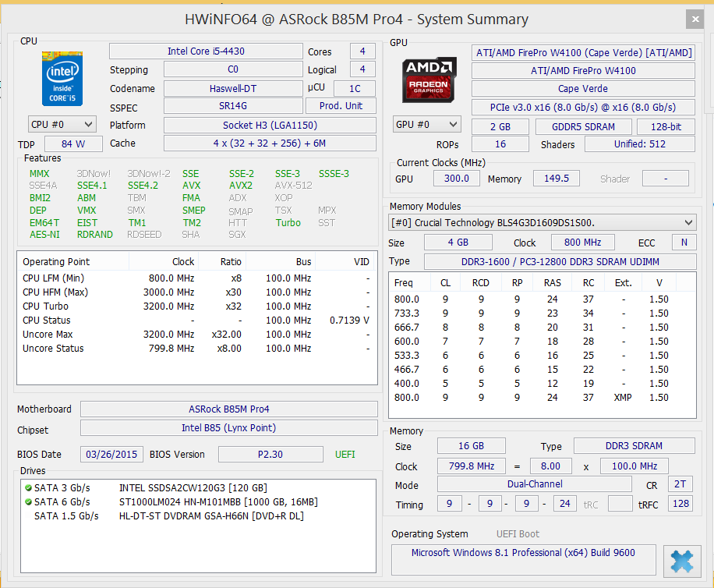This screenshot has height=588, width=714.
Task: Click the blue X icon beside Operating System
Action: tap(682, 561)
